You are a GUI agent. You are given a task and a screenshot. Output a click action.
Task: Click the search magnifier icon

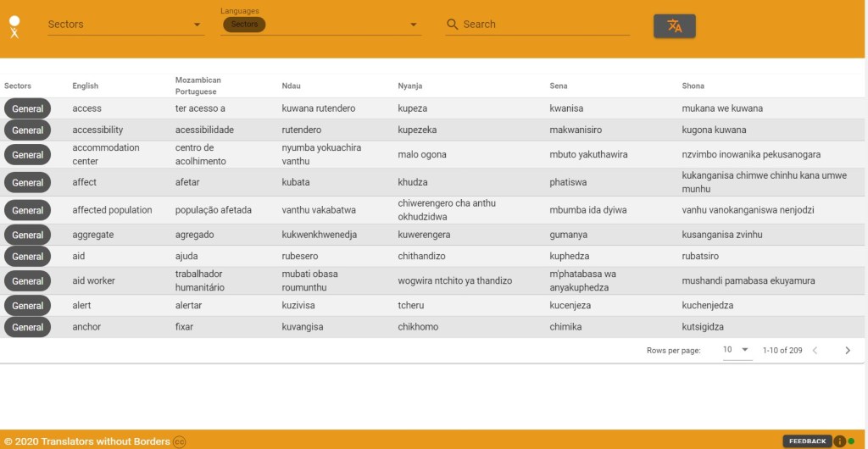453,25
